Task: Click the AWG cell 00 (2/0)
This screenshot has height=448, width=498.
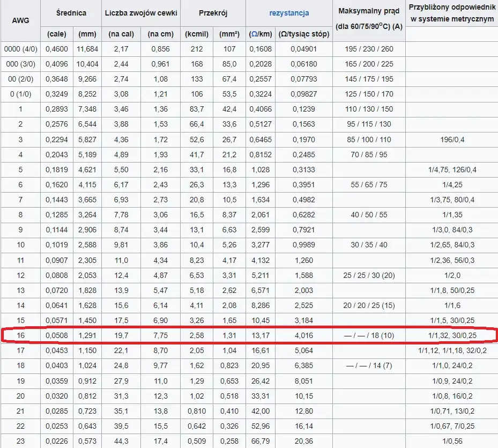Action: coord(21,79)
